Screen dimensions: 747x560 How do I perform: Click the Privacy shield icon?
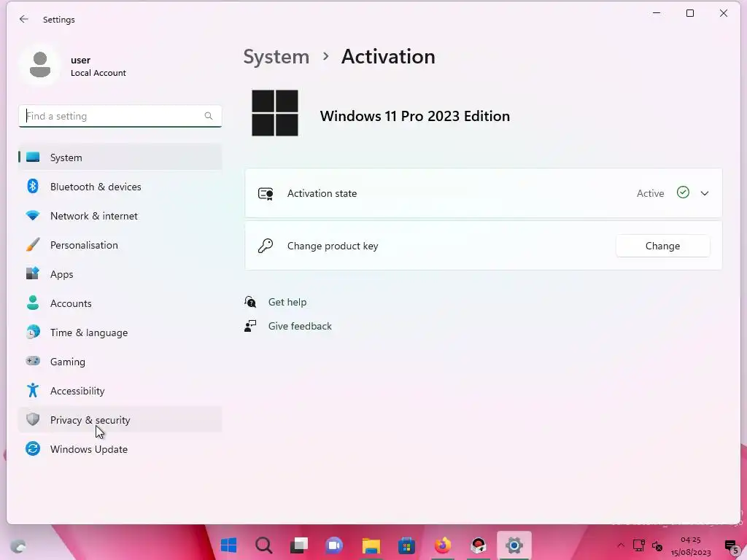point(33,419)
